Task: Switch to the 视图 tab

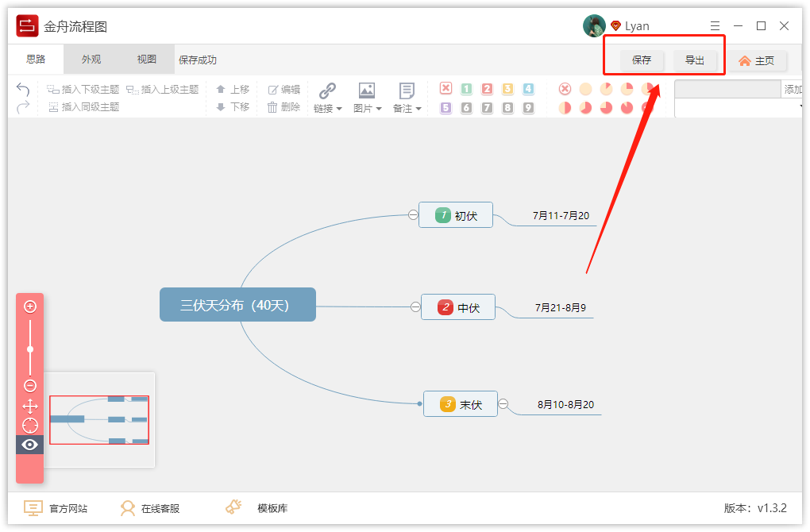Action: click(x=147, y=60)
